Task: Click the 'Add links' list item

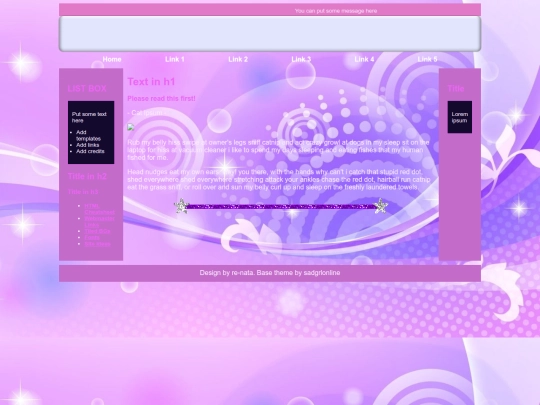Action: 87,145
